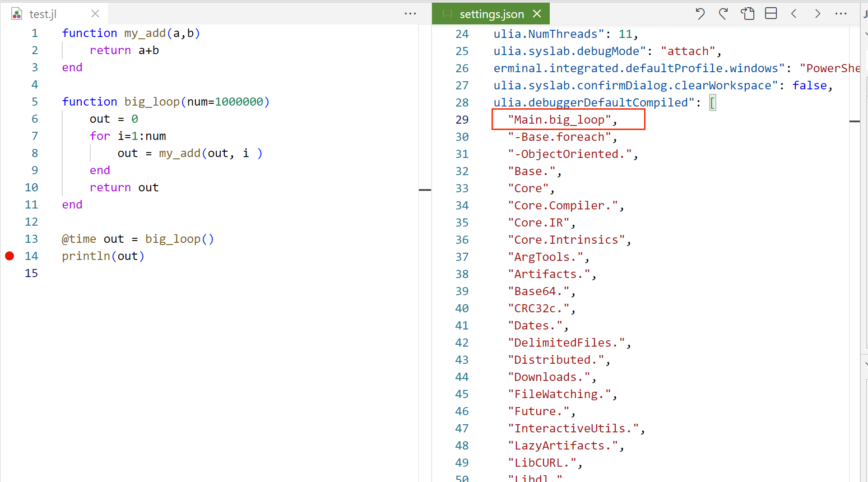The image size is (868, 482).
Task: Open more actions for settings.json editor
Action: point(841,14)
